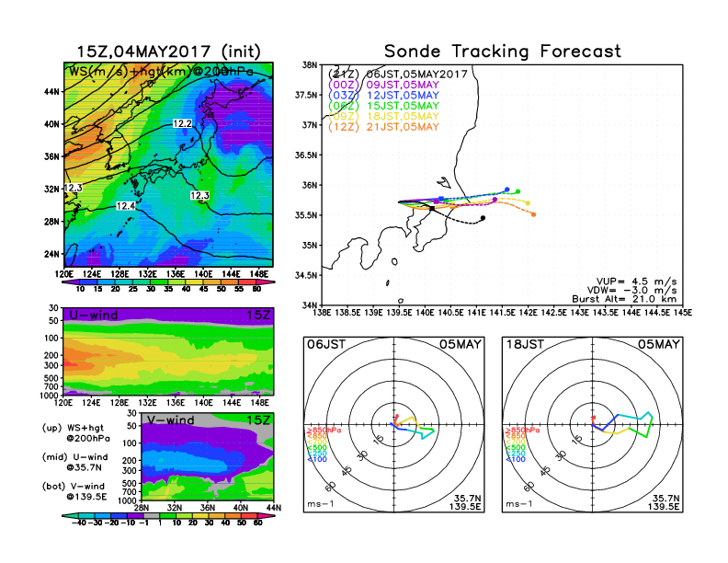Click the "06JST" hodograph title

[326, 345]
